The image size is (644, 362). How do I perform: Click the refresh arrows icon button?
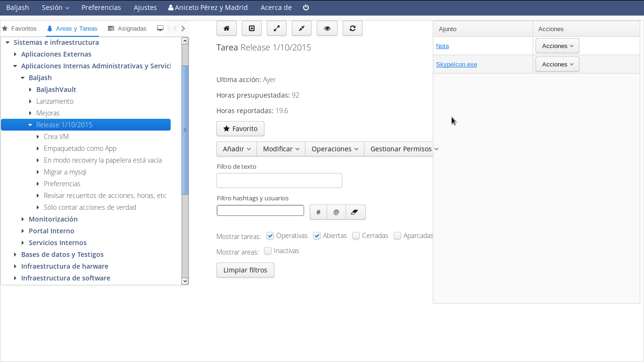click(352, 28)
